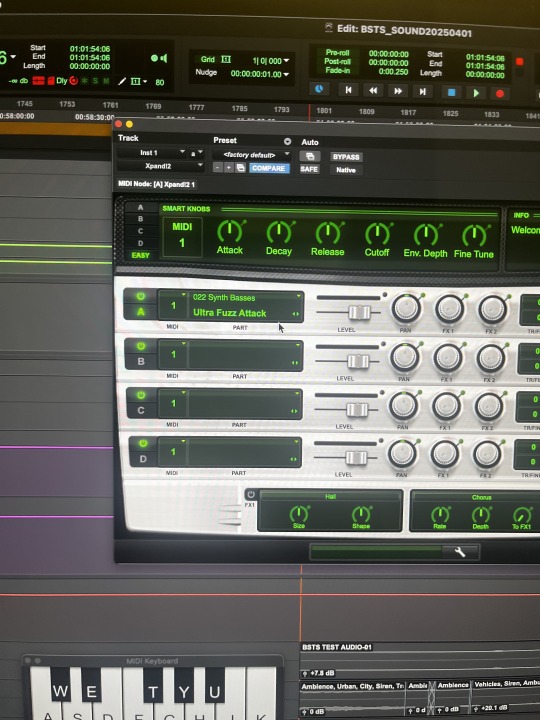Toggle part D power button

point(142,444)
